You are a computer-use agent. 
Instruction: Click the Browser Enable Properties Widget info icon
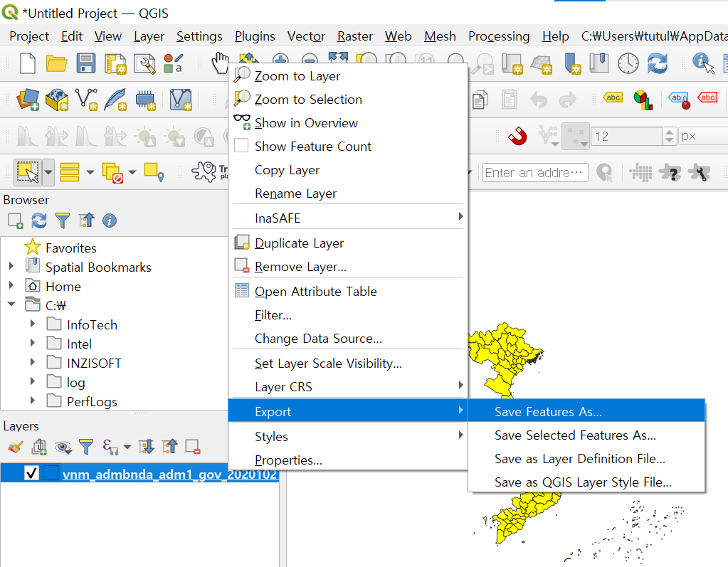[110, 221]
